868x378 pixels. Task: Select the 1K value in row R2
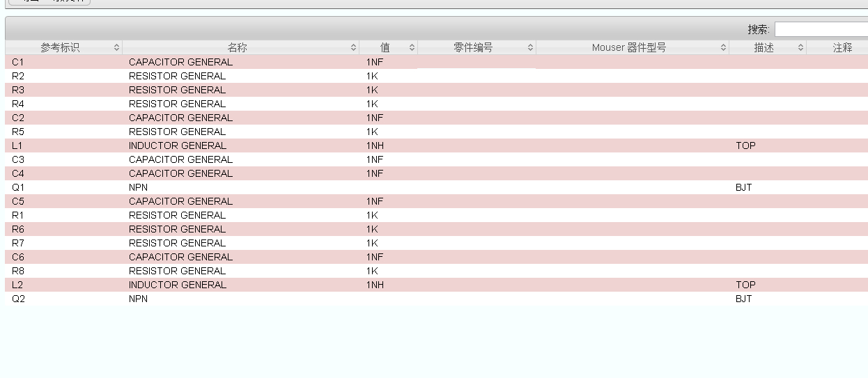click(372, 76)
